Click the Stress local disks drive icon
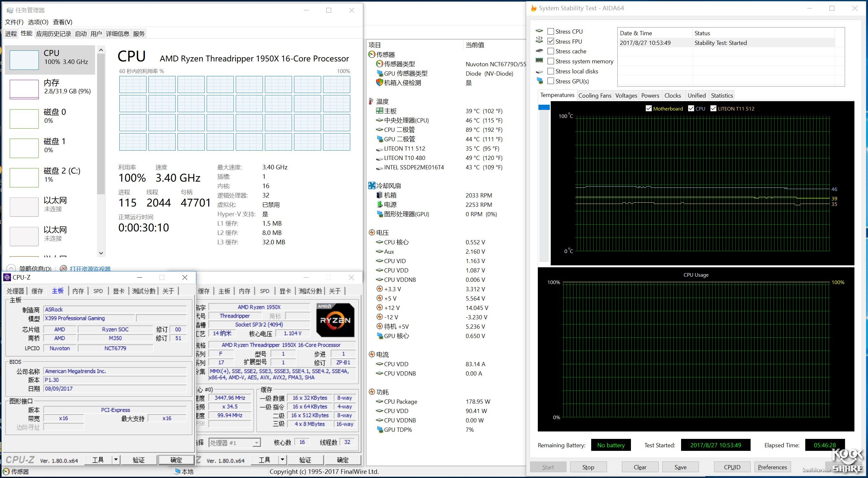The width and height of the screenshot is (868, 478). tap(540, 71)
